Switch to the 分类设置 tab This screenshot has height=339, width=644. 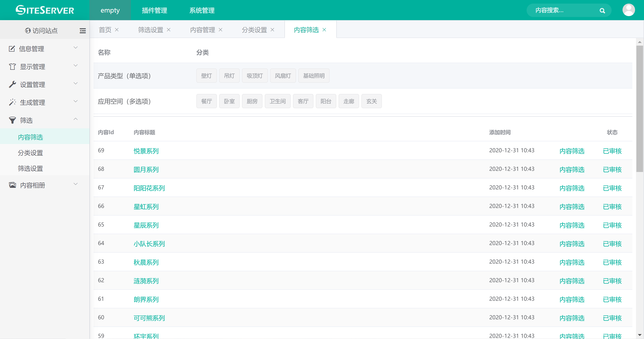coord(254,30)
